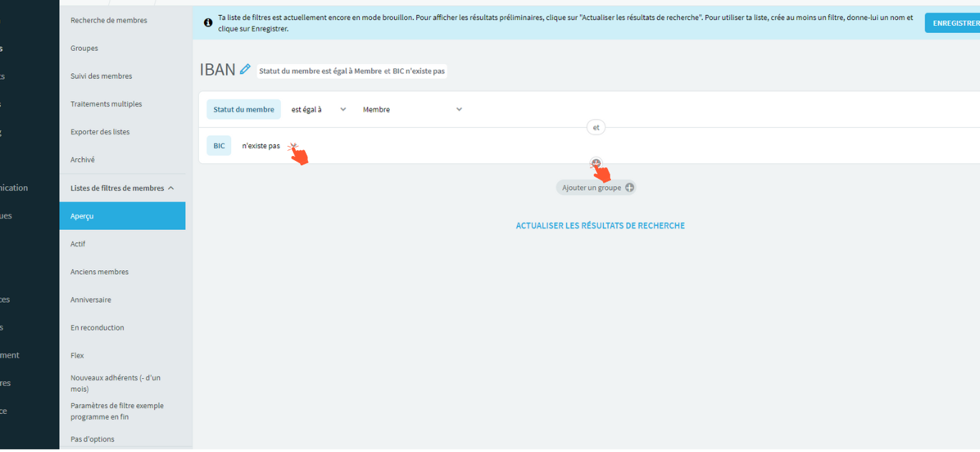Open the 'Membre' value dropdown
The height and width of the screenshot is (452, 980).
tap(413, 110)
